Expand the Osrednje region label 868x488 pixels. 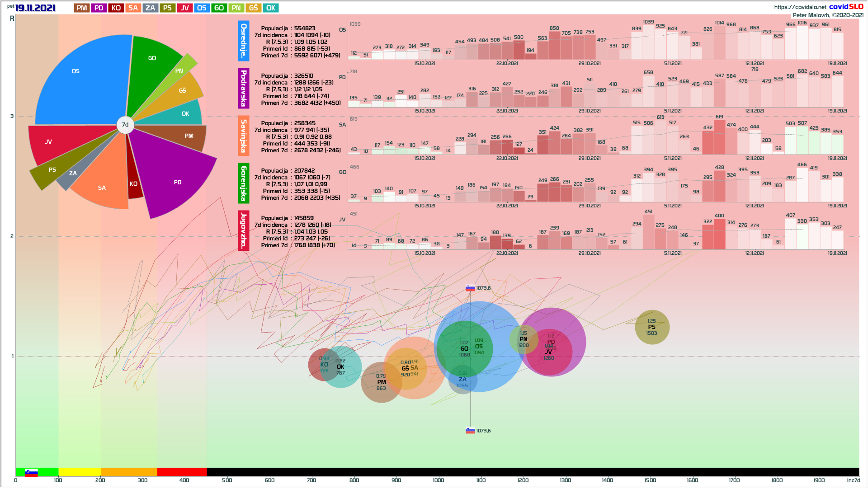244,41
